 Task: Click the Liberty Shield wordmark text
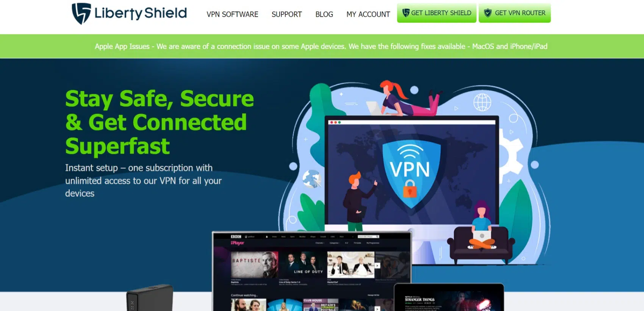click(x=141, y=13)
